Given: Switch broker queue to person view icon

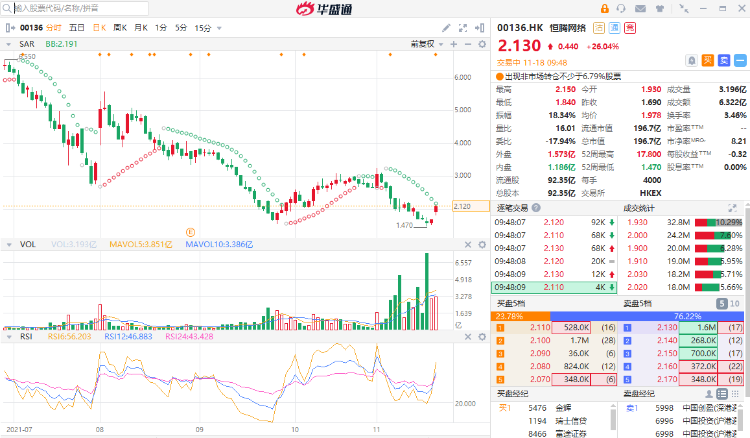Looking at the screenshot, I should click(x=709, y=394).
